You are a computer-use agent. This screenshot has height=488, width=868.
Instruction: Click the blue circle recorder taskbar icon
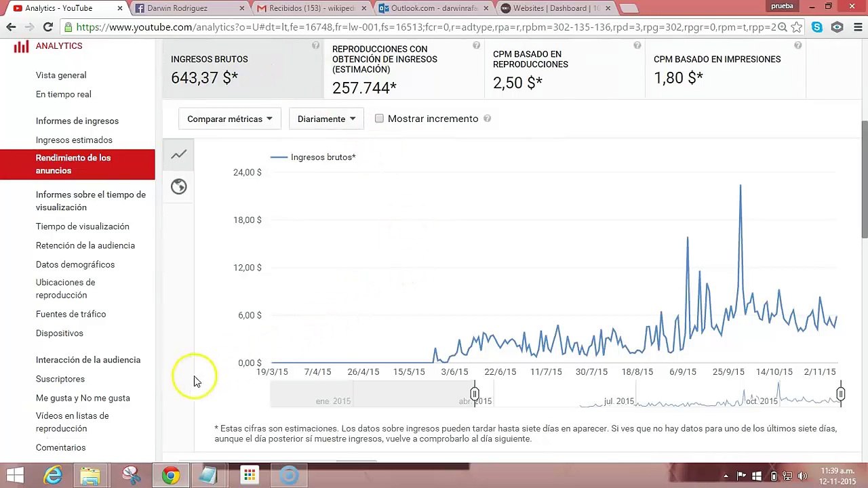pyautogui.click(x=289, y=476)
